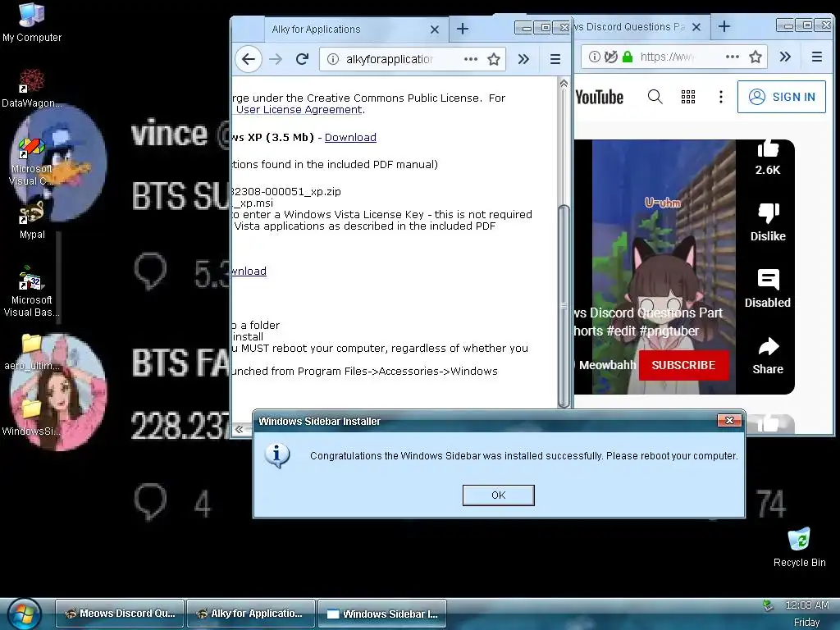The width and height of the screenshot is (840, 630).
Task: Open the Start menu orb
Action: tap(24, 614)
